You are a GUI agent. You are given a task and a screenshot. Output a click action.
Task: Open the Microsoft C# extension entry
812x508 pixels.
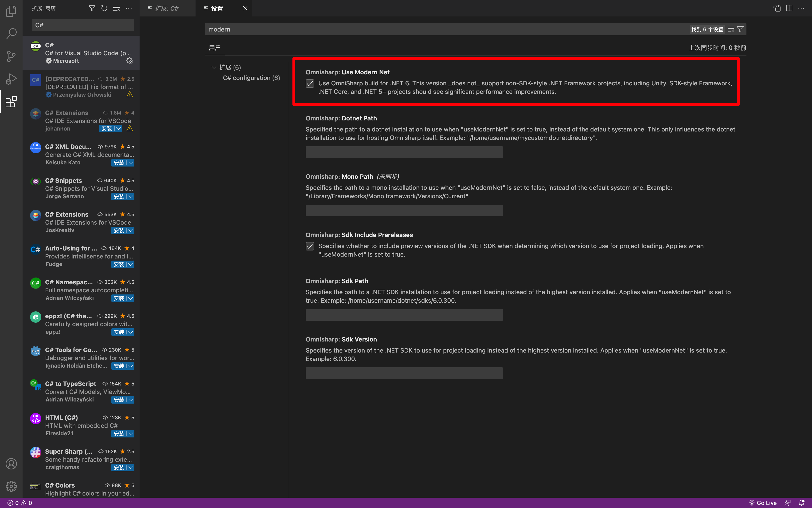(81, 53)
